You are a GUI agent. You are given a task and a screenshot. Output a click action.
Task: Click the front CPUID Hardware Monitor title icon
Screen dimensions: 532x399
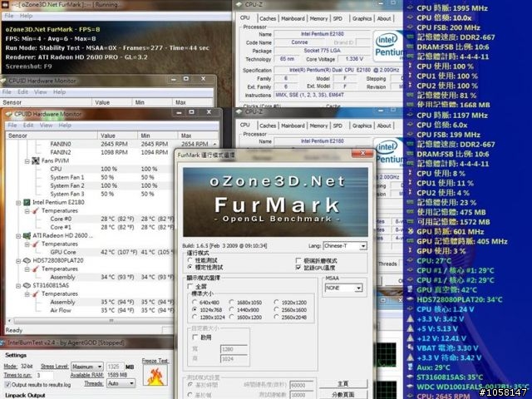point(8,115)
